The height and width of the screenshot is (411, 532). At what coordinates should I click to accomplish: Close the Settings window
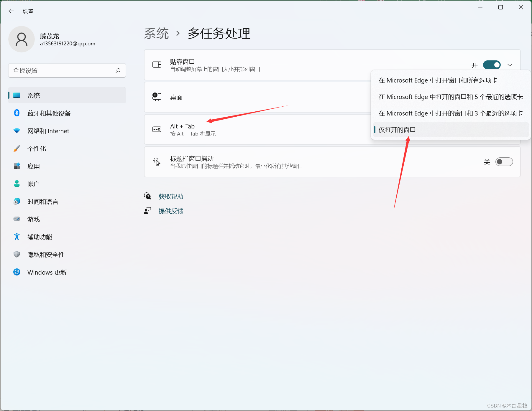point(521,7)
